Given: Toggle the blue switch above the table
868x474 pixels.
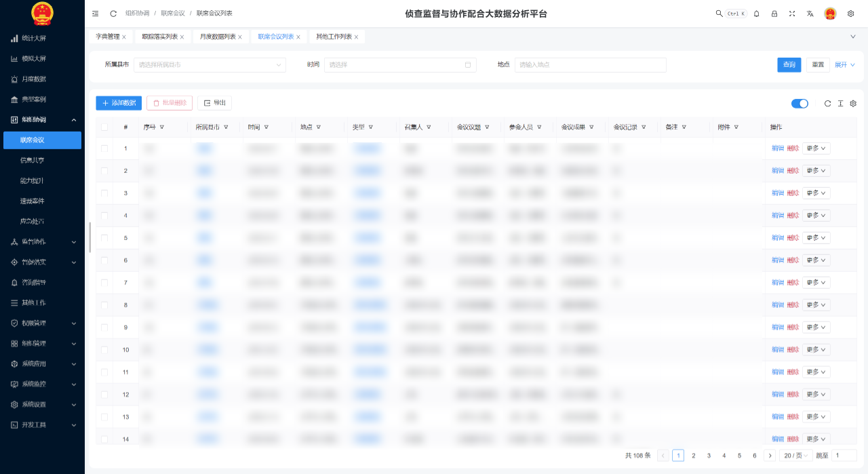Looking at the screenshot, I should pos(800,104).
